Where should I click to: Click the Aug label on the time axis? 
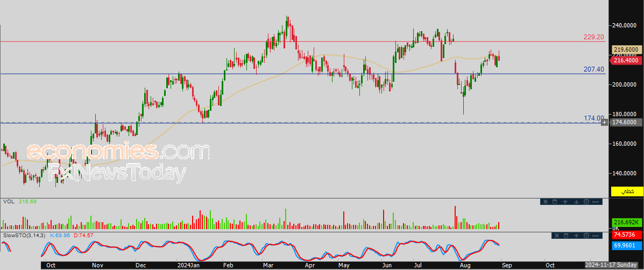(465, 266)
